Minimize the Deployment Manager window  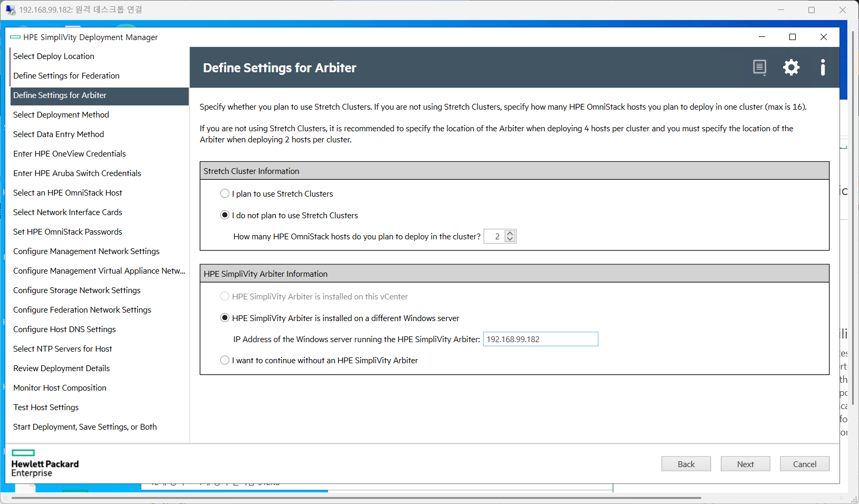pyautogui.click(x=762, y=37)
